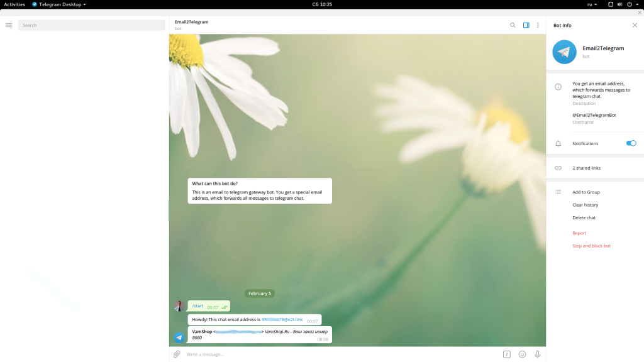
Task: Open the power system menu icon
Action: pos(630,4)
